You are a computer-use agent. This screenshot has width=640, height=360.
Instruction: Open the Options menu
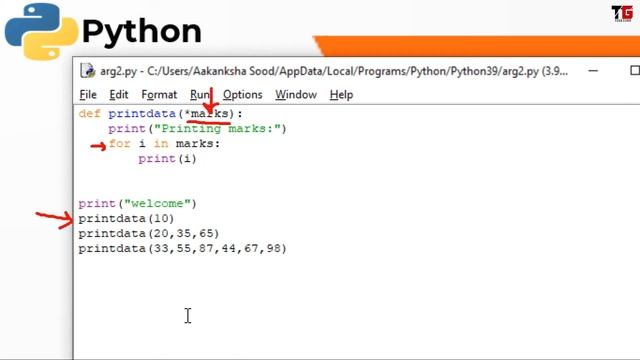(242, 95)
